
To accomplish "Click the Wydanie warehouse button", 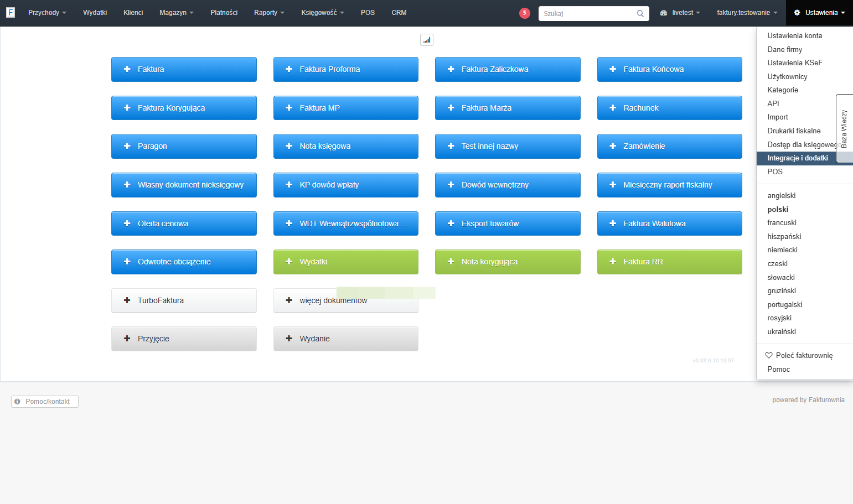I will (x=346, y=339).
